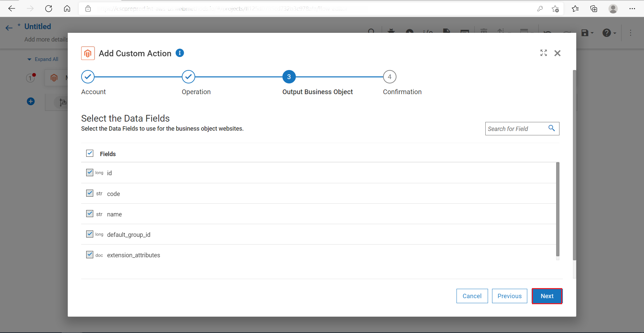Close the Add Custom Action dialog
644x333 pixels.
[557, 53]
